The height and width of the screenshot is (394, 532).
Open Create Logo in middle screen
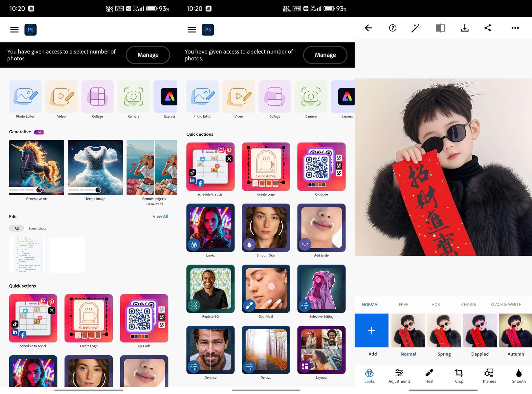point(266,166)
